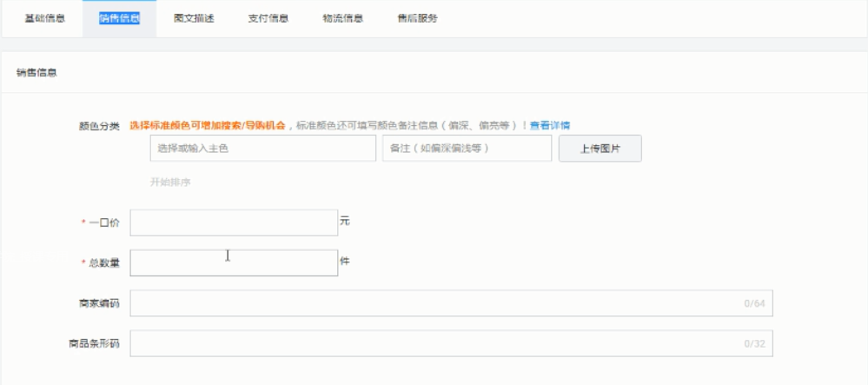The image size is (868, 385).
Task: Open the 售后服务 tab
Action: [417, 18]
